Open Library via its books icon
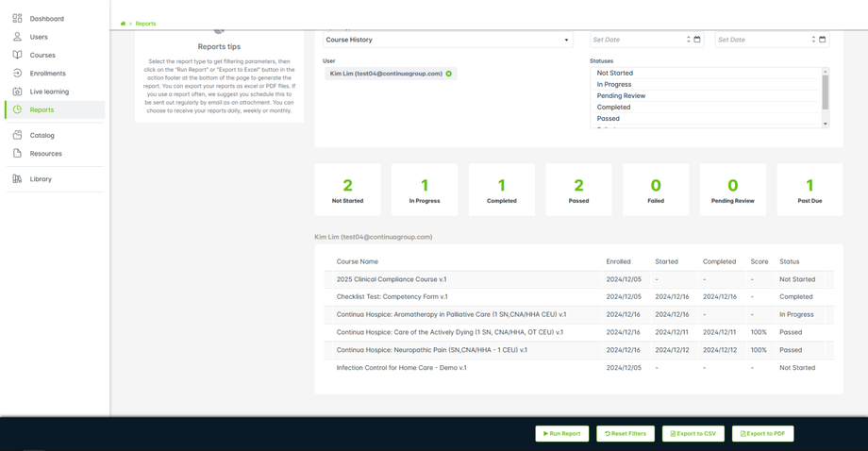The image size is (868, 451). (x=17, y=178)
